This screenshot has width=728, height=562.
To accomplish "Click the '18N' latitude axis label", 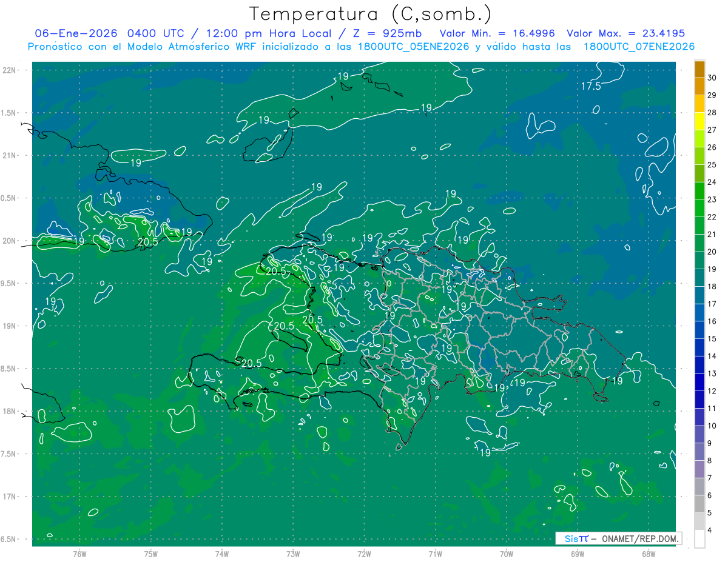I will (x=8, y=411).
